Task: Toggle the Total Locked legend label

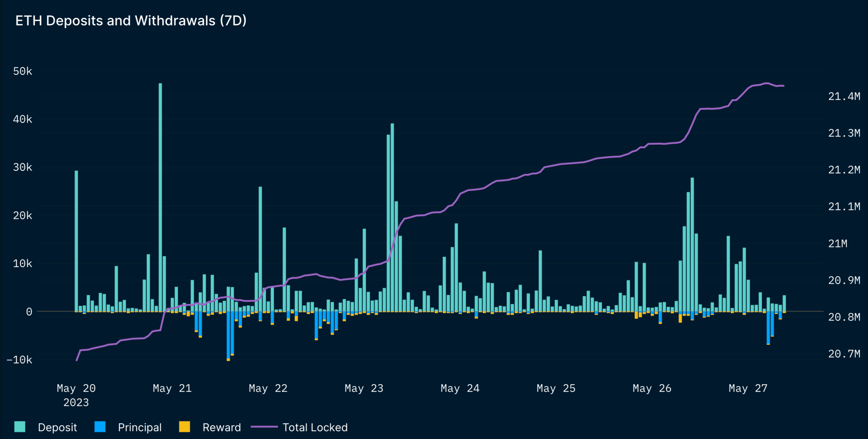Action: 315,427
